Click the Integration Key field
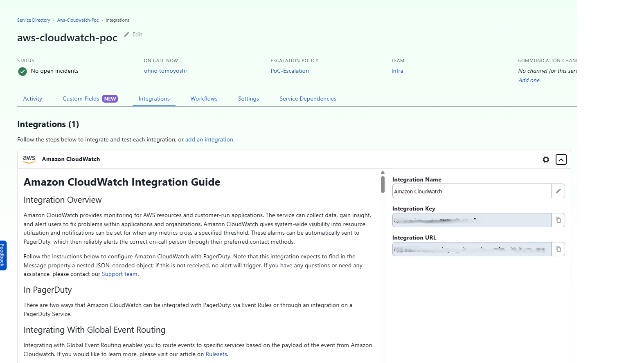644x363 pixels. 472,220
